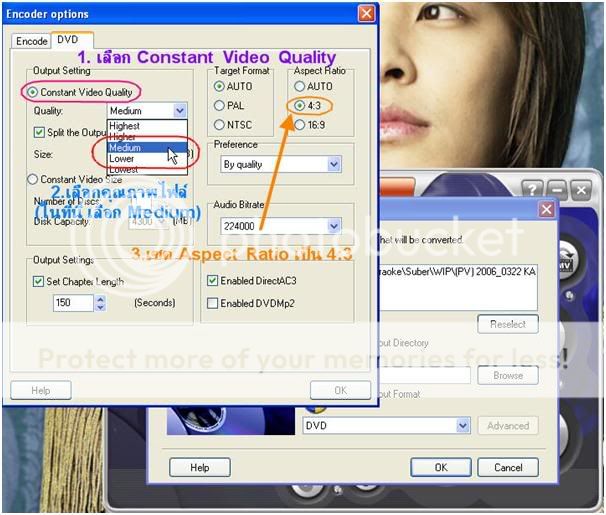This screenshot has width=606, height=515.
Task: Open Audio Bitrate 224000 dropdown
Action: pyautogui.click(x=281, y=226)
